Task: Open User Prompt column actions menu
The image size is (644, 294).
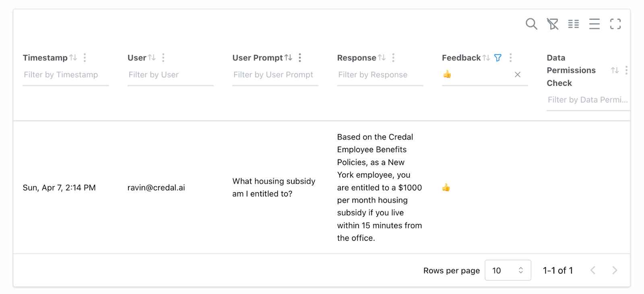Action: 300,58
